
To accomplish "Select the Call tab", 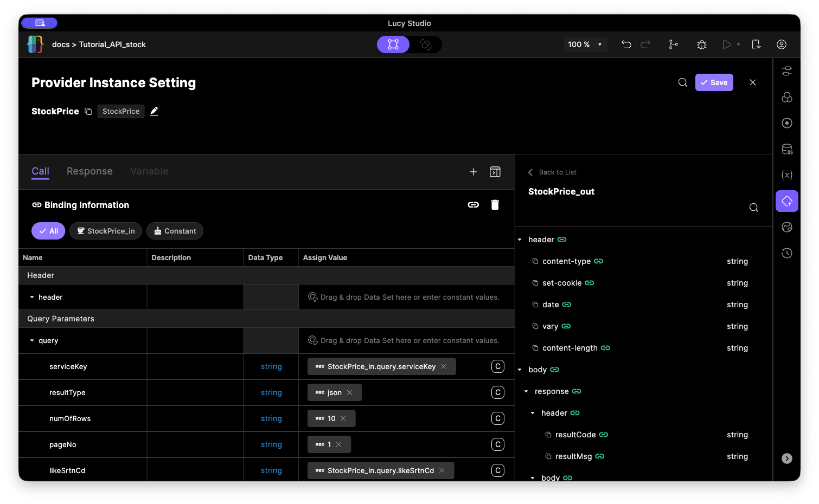I will 40,171.
